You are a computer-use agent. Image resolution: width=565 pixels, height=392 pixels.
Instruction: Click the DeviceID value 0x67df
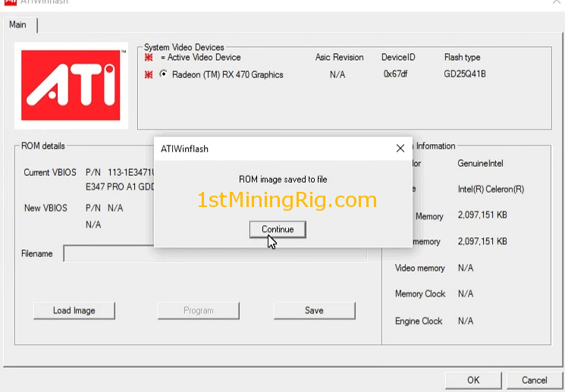click(x=395, y=74)
